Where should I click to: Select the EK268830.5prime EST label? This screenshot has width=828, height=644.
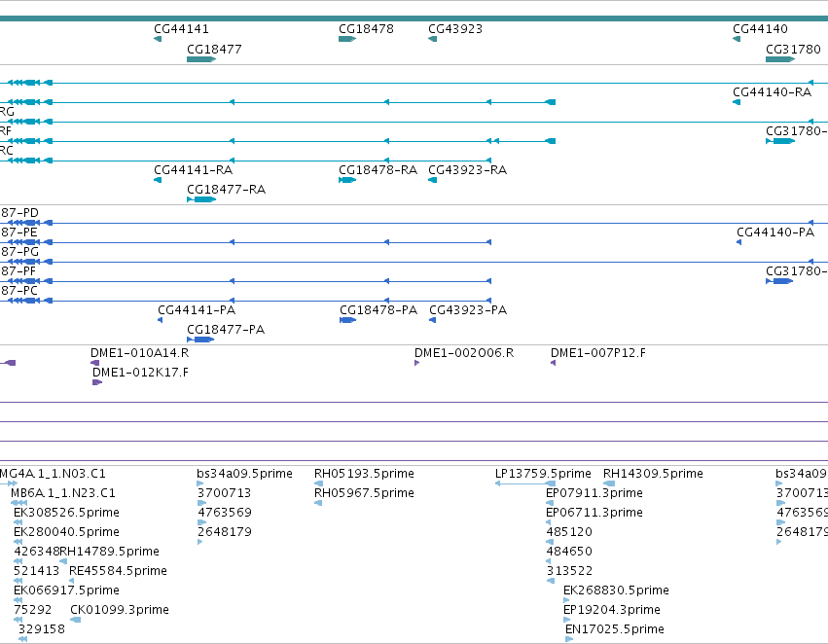click(x=616, y=590)
